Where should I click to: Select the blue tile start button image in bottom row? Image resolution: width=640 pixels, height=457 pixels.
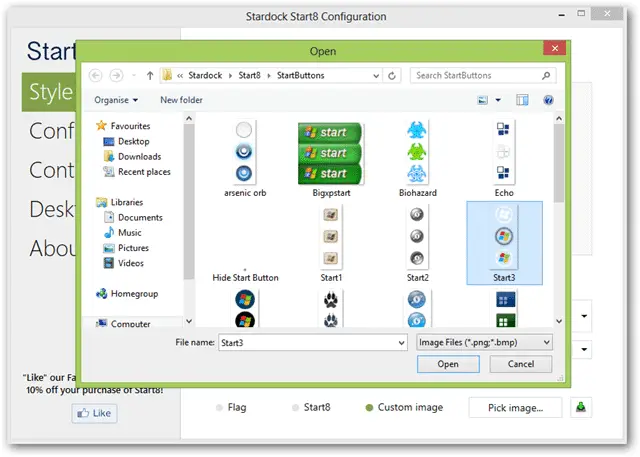(505, 309)
